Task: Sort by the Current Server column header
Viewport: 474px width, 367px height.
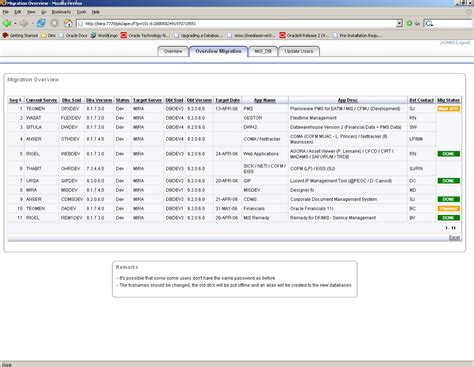Action: click(x=41, y=100)
